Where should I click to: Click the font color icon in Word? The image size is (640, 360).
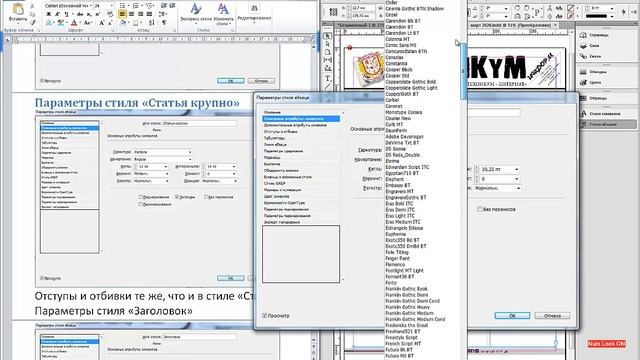pyautogui.click(x=74, y=23)
